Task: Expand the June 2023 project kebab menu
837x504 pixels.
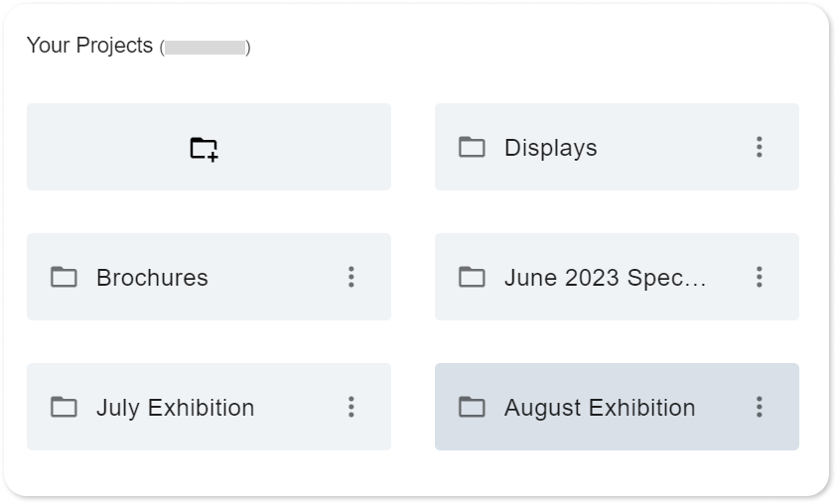Action: 760,278
